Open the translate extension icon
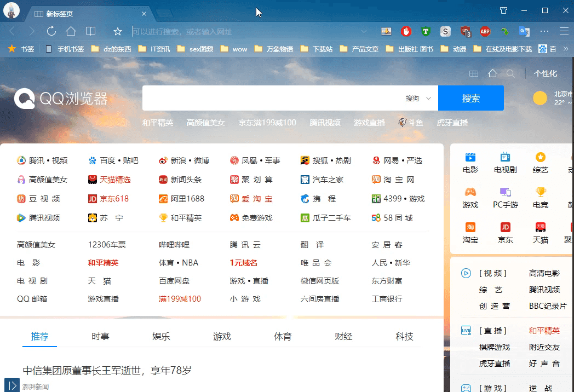Image resolution: width=574 pixels, height=392 pixels. pos(524,31)
